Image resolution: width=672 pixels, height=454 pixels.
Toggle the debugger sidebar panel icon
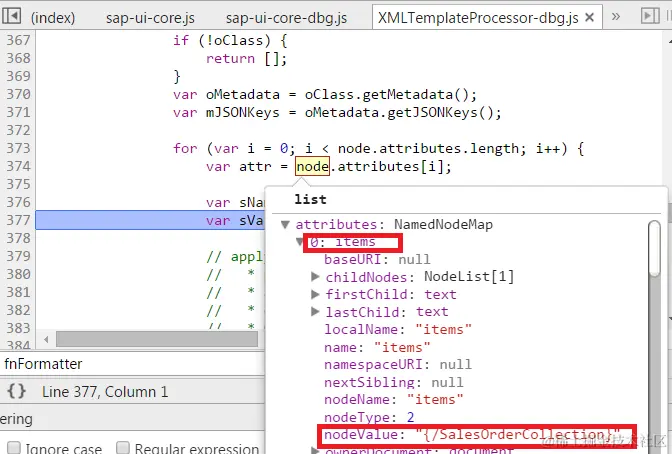tap(650, 16)
